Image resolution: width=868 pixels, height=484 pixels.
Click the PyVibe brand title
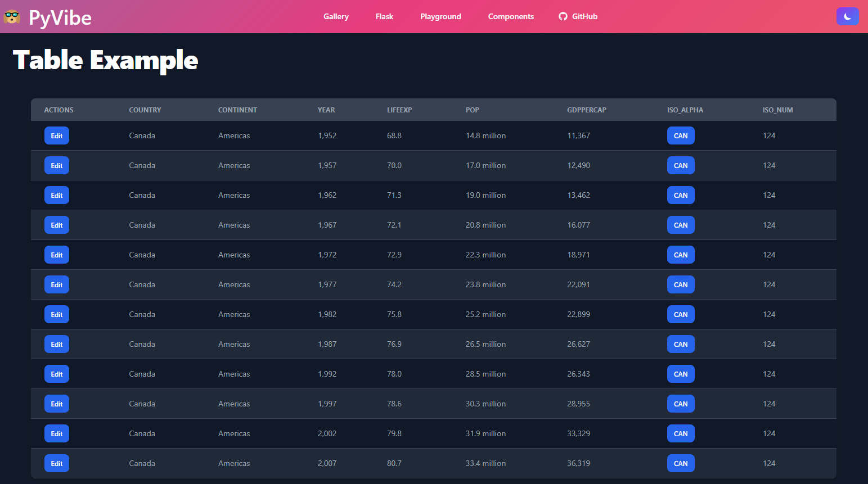tap(60, 18)
